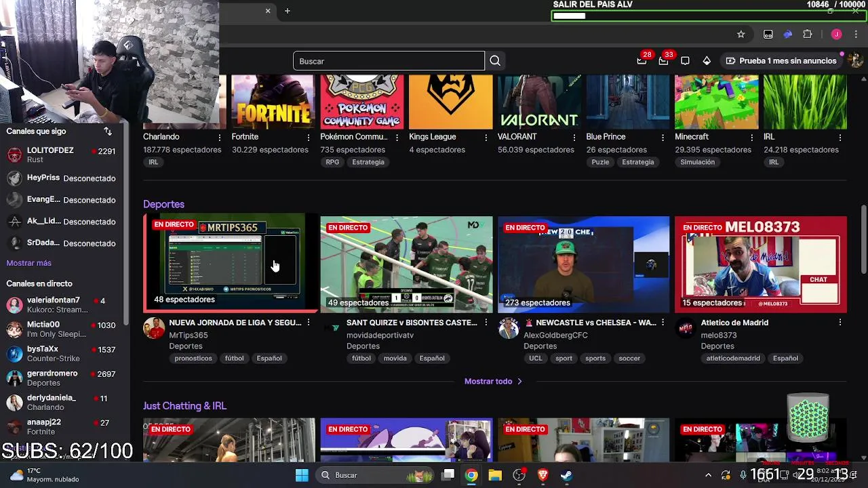This screenshot has height=488, width=868.
Task: Switch to Google Chrome on the taskbar
Action: 471,475
